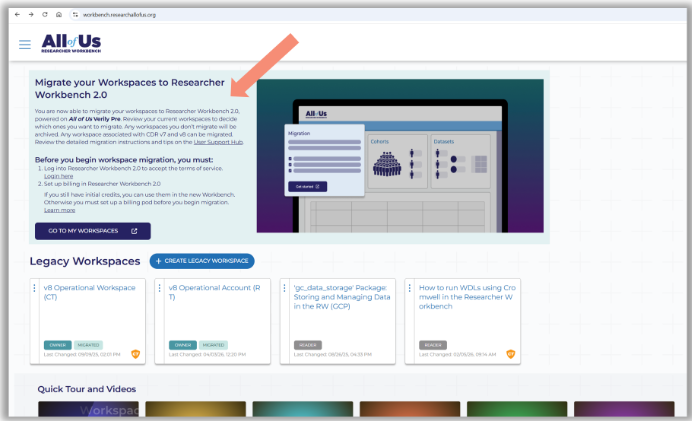Viewport: 692px width, 421px height.
Task: Open v8 Operational Workspace (CT) workspace
Action: (89, 292)
